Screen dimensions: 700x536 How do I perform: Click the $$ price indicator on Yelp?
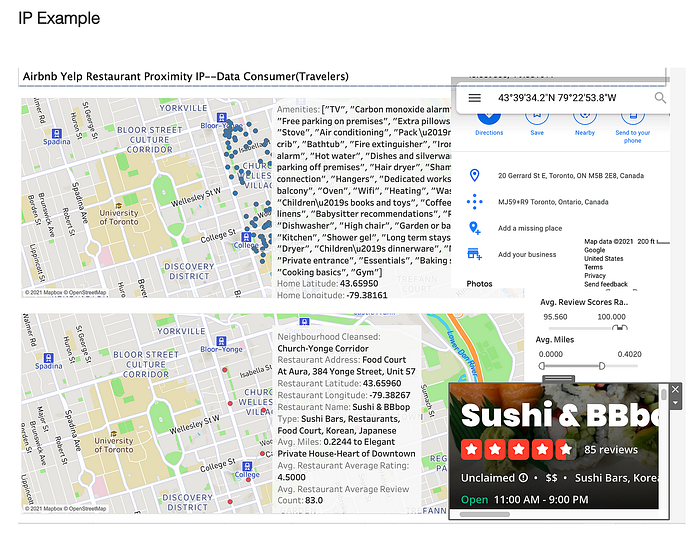point(551,478)
